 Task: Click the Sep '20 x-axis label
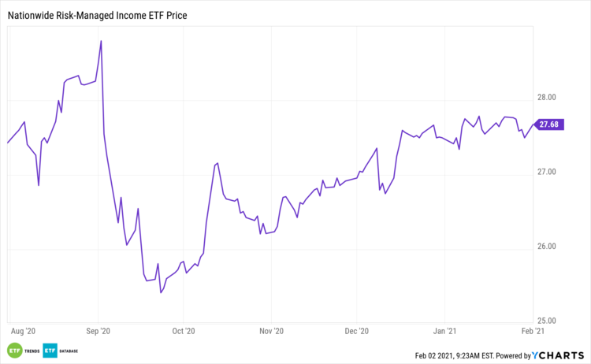point(98,332)
